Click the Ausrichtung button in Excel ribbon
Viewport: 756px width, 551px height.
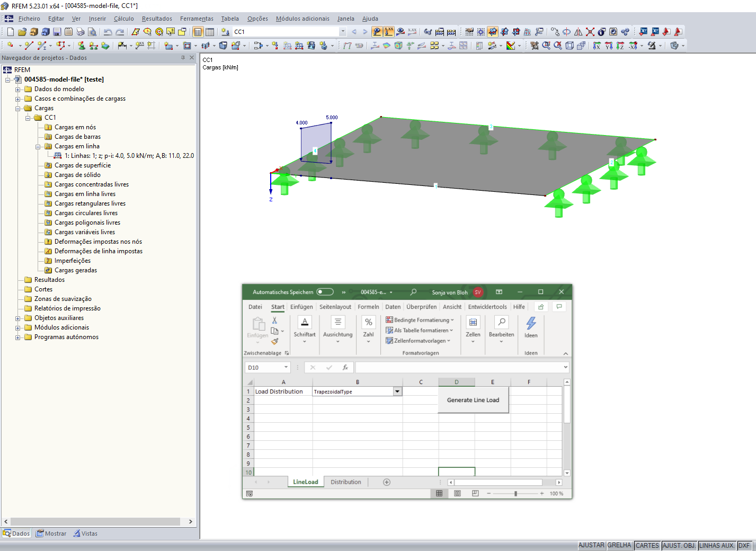click(x=338, y=329)
